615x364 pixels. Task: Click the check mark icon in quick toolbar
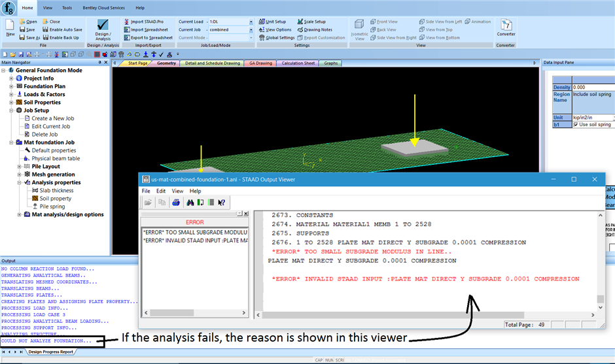pos(161,54)
